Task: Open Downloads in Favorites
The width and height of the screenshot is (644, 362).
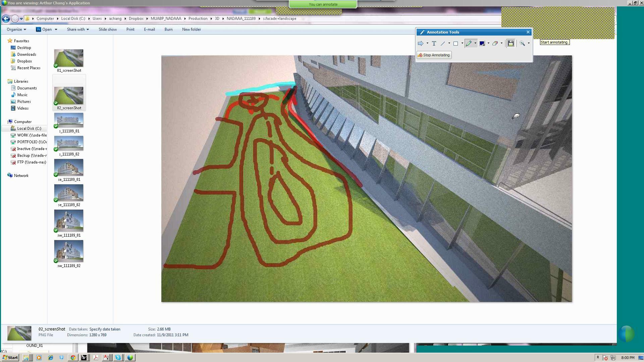Action: (x=23, y=54)
